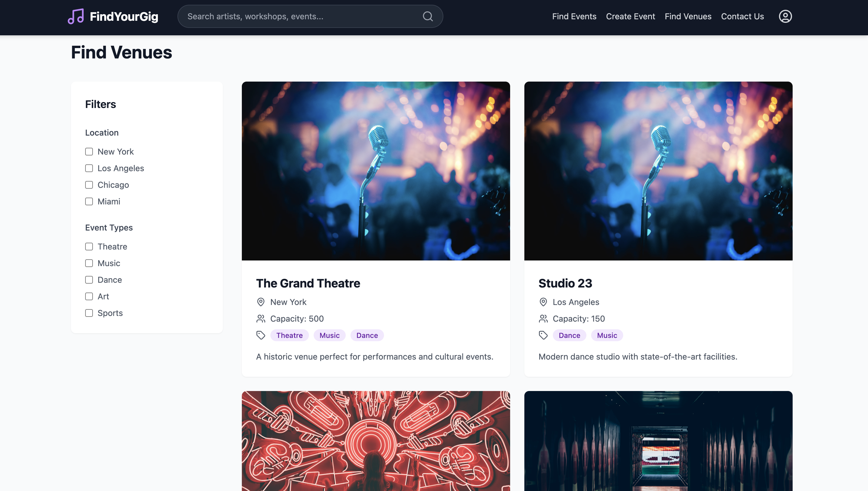Click capacity people icon on Studio 23 card
Image resolution: width=868 pixels, height=491 pixels.
pyautogui.click(x=543, y=318)
